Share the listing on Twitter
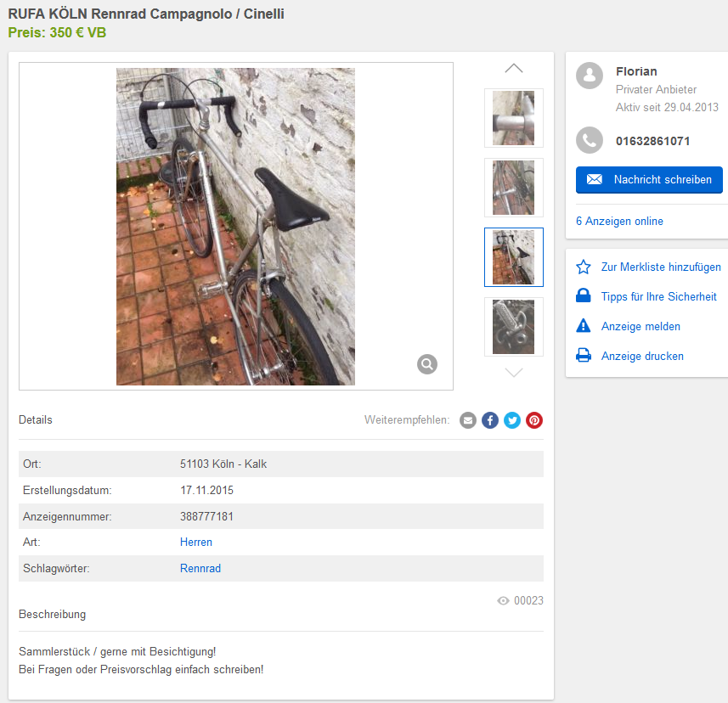This screenshot has width=728, height=703. 512,420
